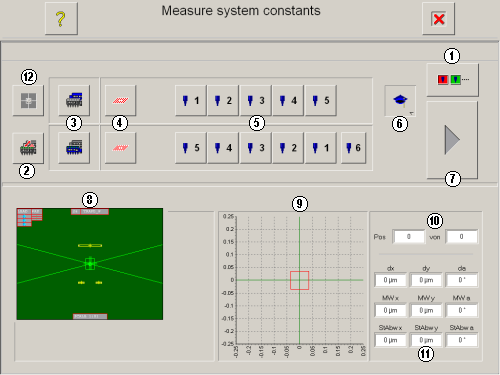Toggle nozzle 1 in the upper row
500x375 pixels.
[191, 100]
